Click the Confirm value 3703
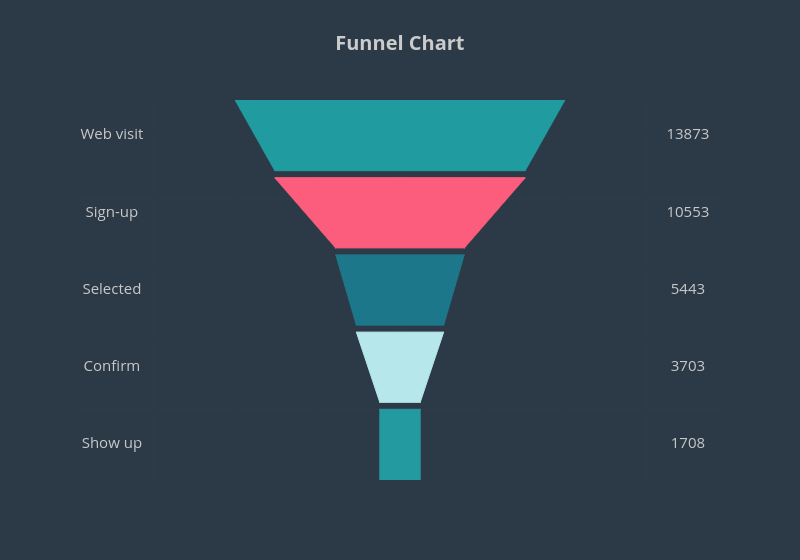800x560 pixels. tap(688, 366)
